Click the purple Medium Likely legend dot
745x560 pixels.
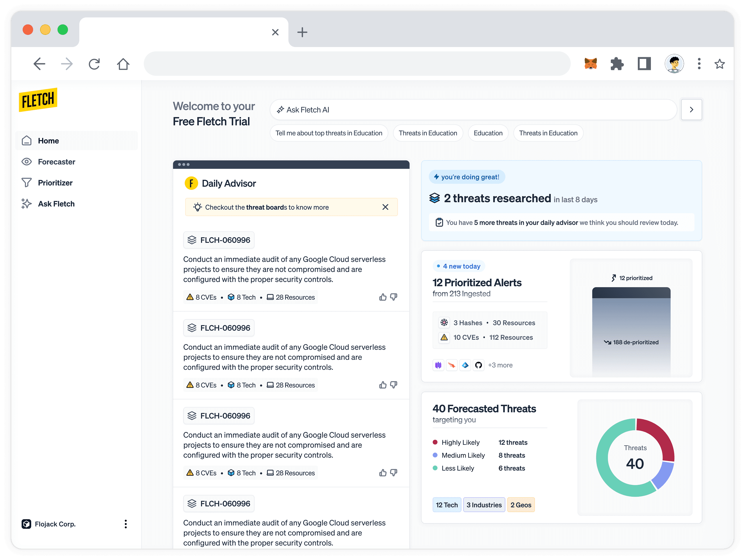[435, 455]
